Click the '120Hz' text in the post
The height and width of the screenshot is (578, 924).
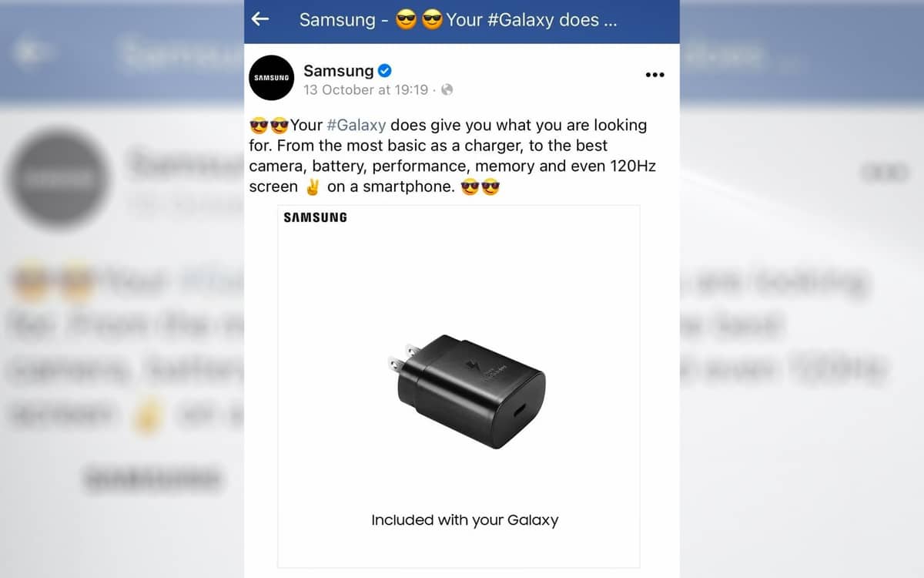tap(630, 166)
